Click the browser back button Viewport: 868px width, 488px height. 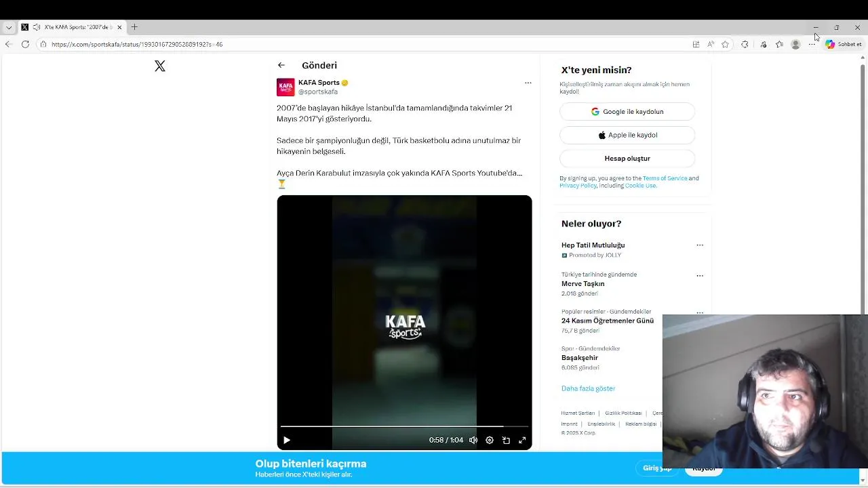pyautogui.click(x=8, y=44)
